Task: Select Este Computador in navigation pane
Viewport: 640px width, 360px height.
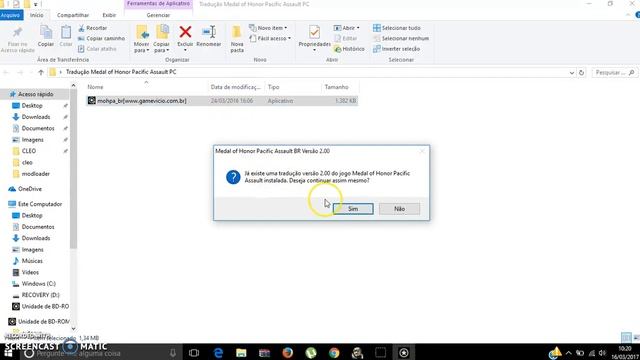Action: coord(39,204)
